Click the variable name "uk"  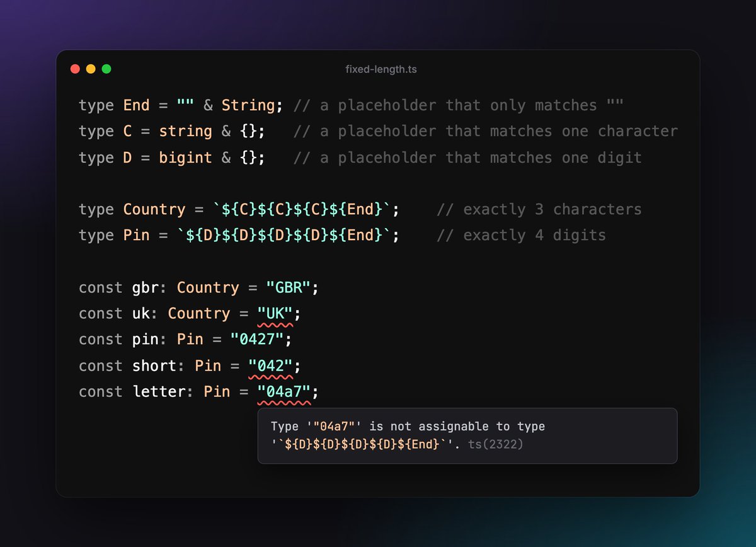coord(141,313)
